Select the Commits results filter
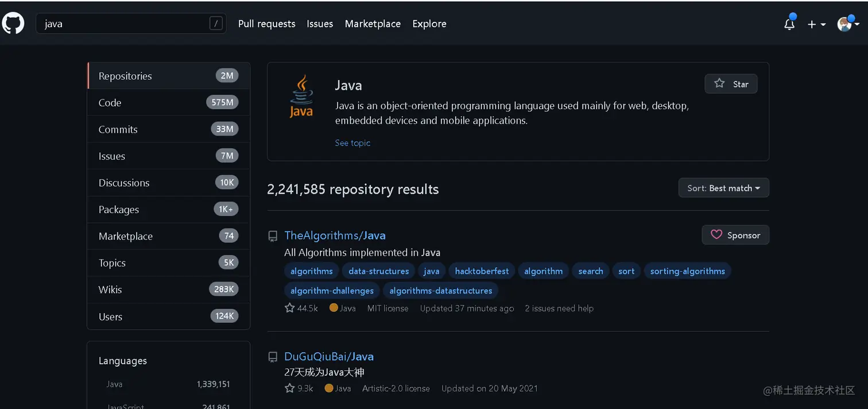The image size is (868, 409). (169, 129)
